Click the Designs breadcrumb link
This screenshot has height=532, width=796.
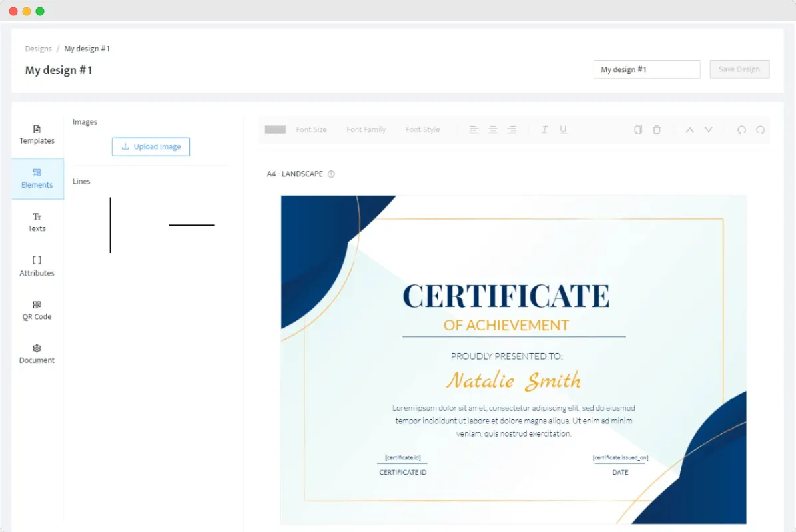click(38, 48)
